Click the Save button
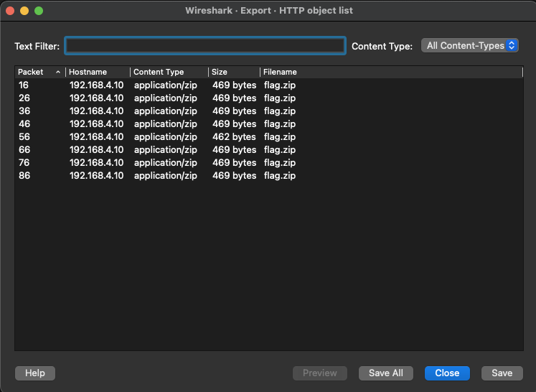Screen dimensions: 536x392 click(502, 373)
